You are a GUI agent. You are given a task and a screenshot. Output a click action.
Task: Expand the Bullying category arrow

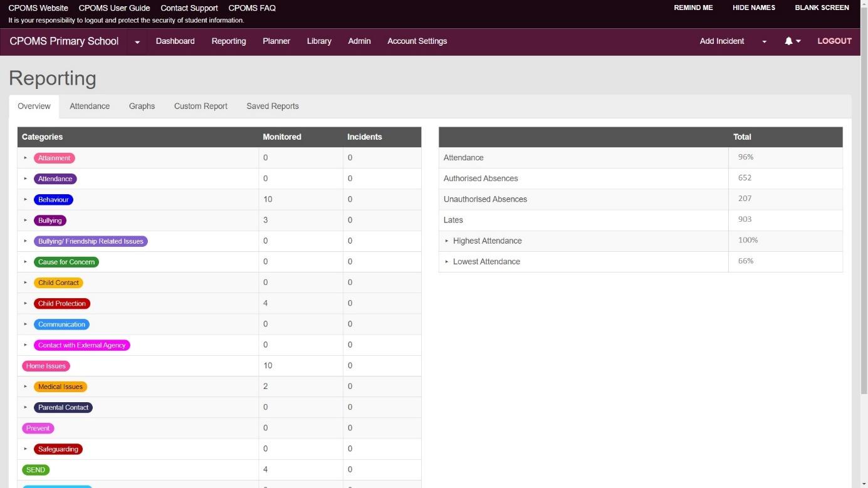point(26,221)
